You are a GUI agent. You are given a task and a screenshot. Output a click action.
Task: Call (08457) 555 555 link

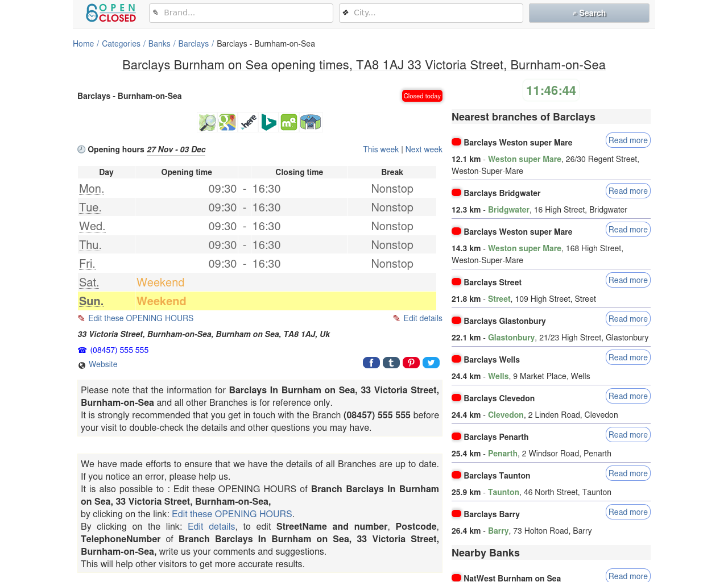point(119,350)
